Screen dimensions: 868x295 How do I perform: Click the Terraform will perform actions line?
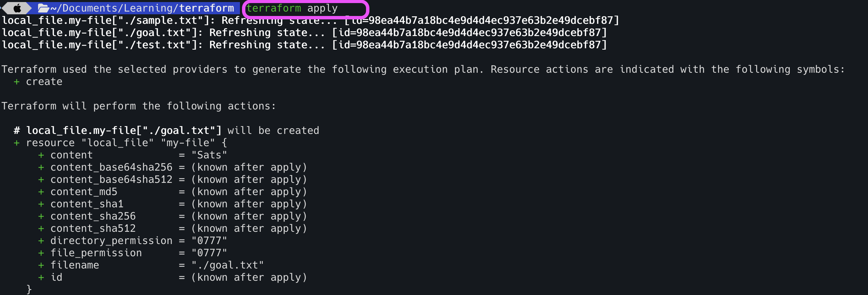coord(139,106)
